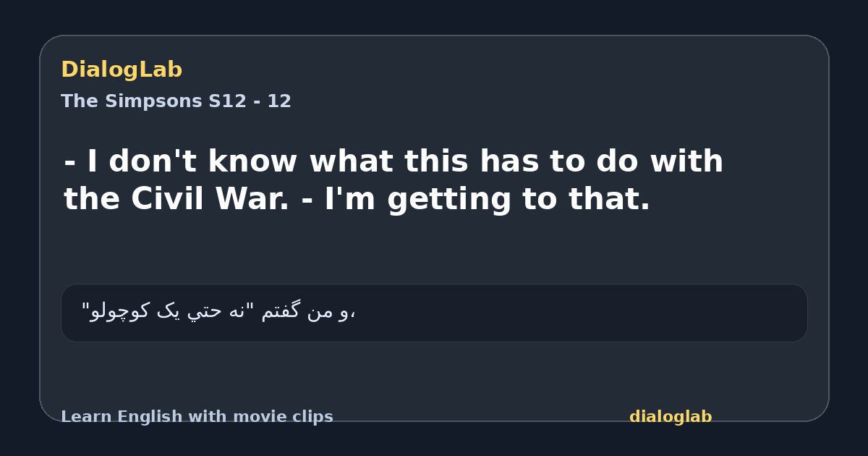Click the blank space between quote and translation

point(434,250)
